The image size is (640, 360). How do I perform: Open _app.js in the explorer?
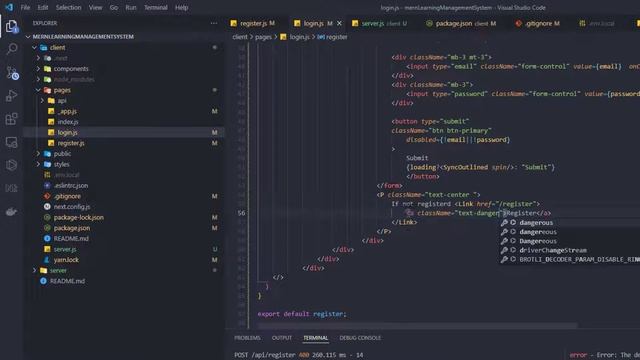point(67,111)
